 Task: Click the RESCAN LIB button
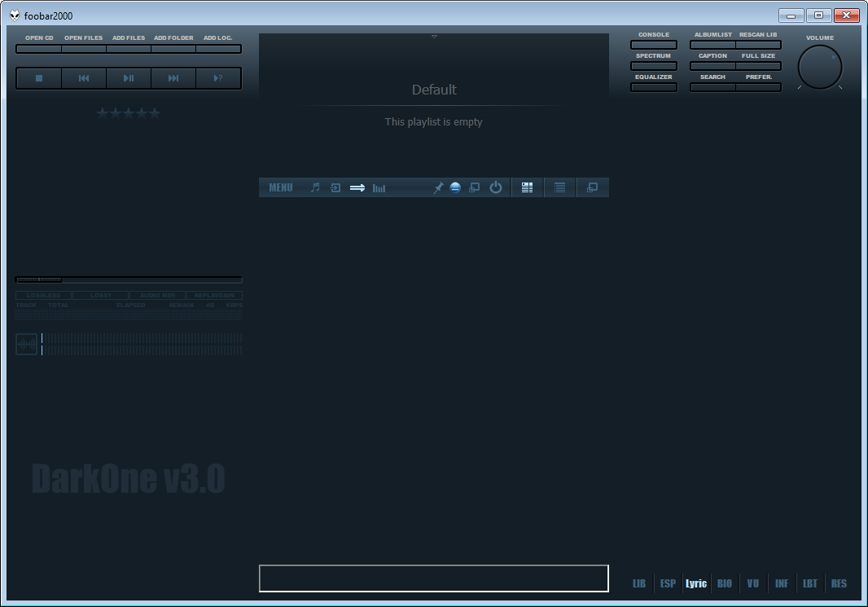[758, 44]
